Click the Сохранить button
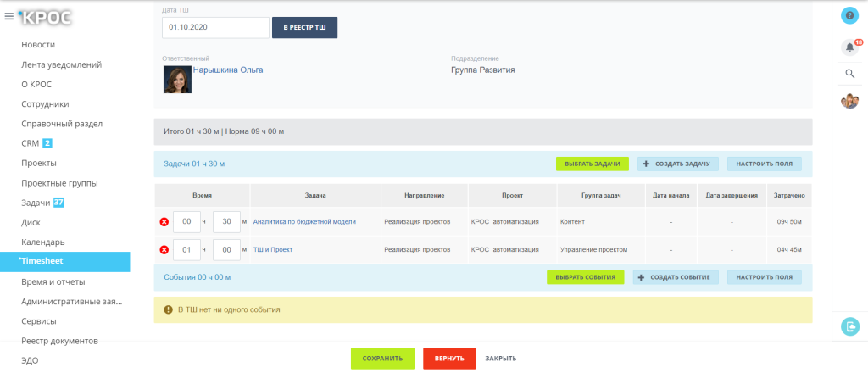 (382, 359)
